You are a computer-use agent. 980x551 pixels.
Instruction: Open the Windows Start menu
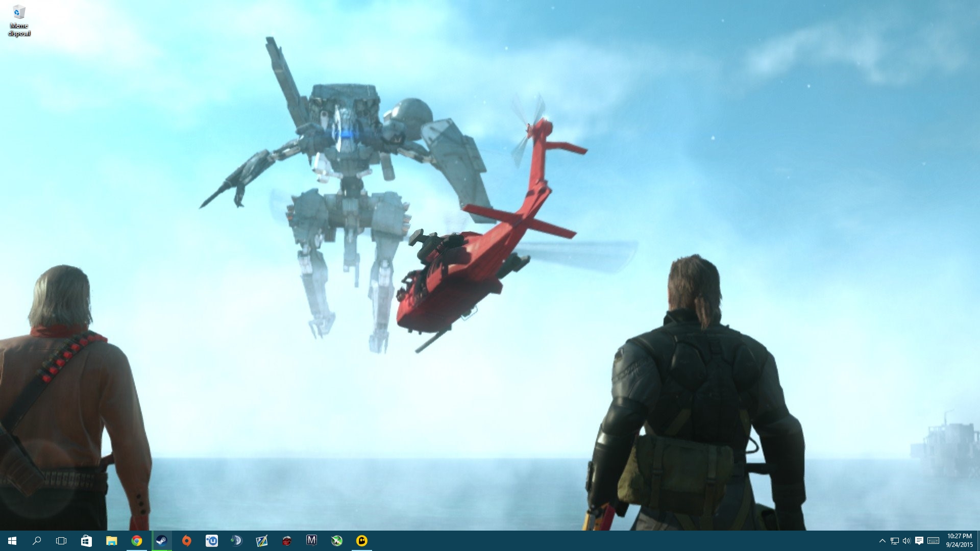12,541
